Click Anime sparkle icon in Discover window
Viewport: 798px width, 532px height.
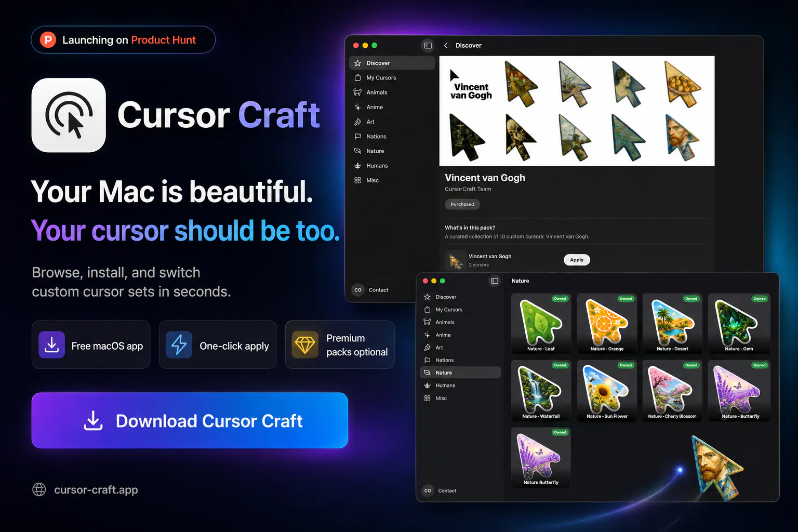coord(357,107)
